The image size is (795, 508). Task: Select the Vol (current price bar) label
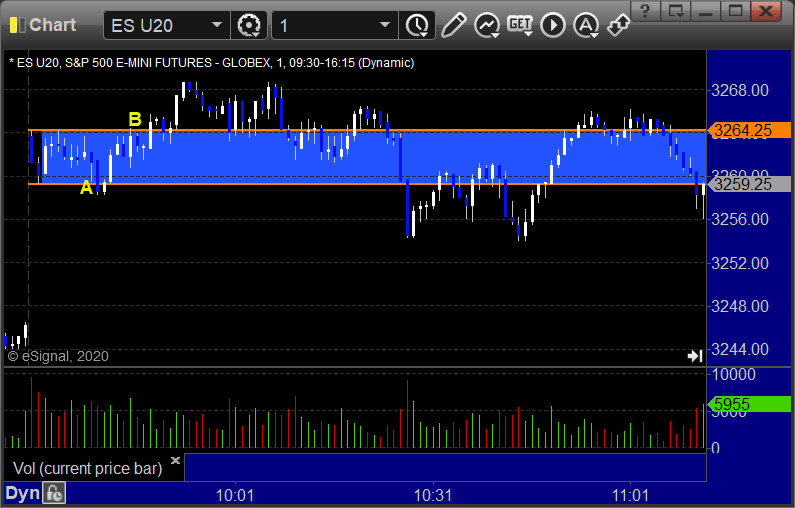click(x=87, y=468)
